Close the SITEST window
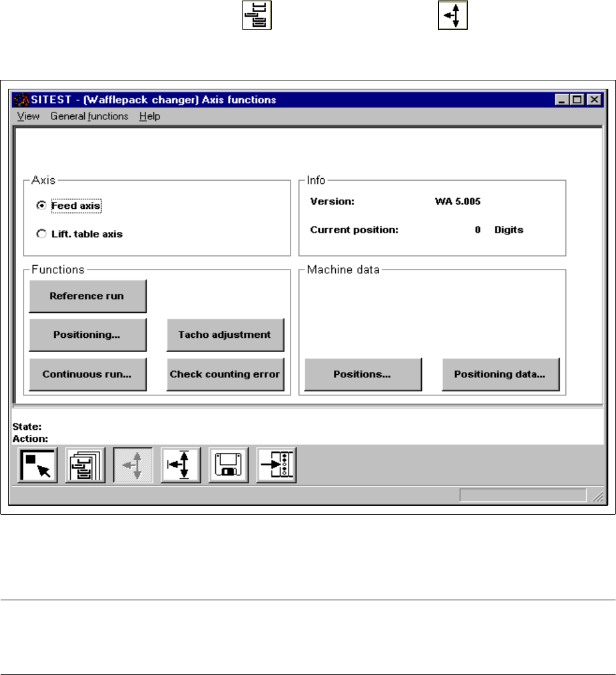 coord(594,100)
